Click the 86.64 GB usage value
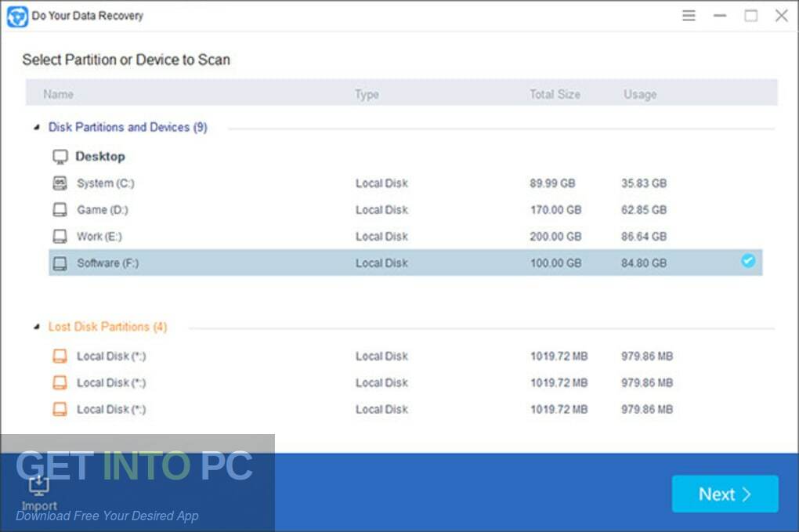Screen dimensions: 799x532 644,236
